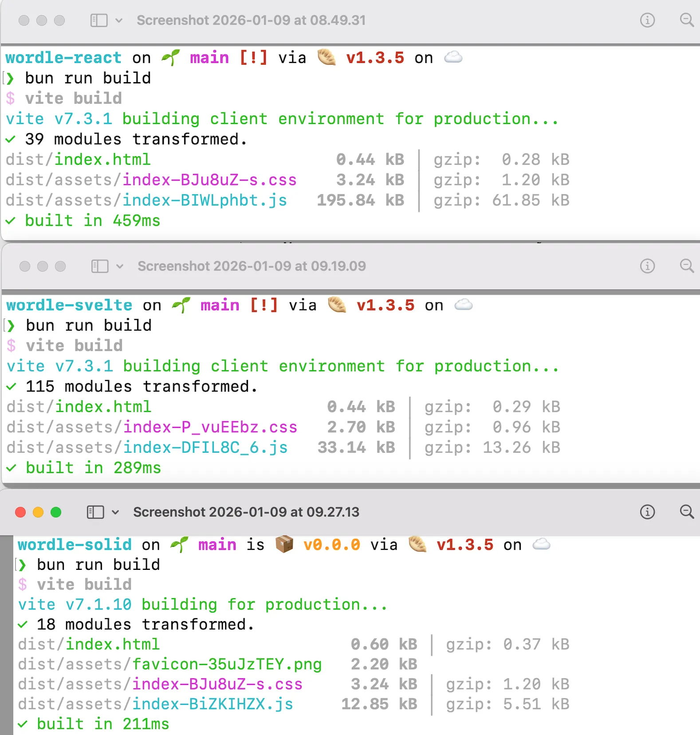Screen dimensions: 700x735
Task: Expand the view options chevron in the 08.49.31 window
Action: (119, 20)
